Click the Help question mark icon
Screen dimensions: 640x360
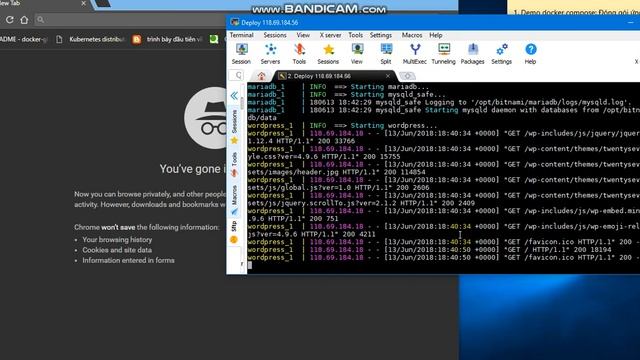click(x=530, y=54)
